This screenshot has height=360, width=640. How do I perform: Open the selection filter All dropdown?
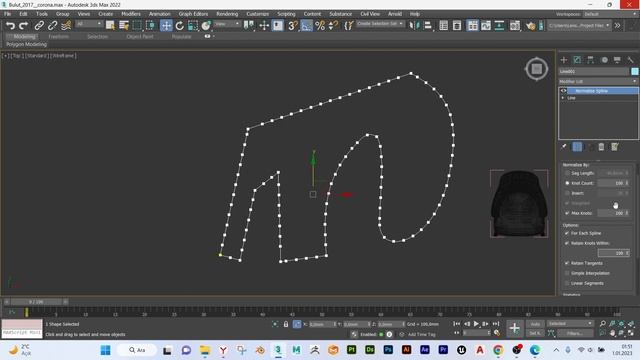(x=88, y=24)
